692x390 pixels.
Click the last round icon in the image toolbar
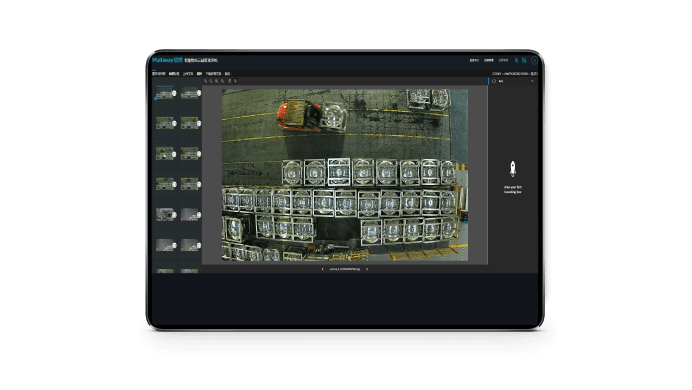pos(235,81)
